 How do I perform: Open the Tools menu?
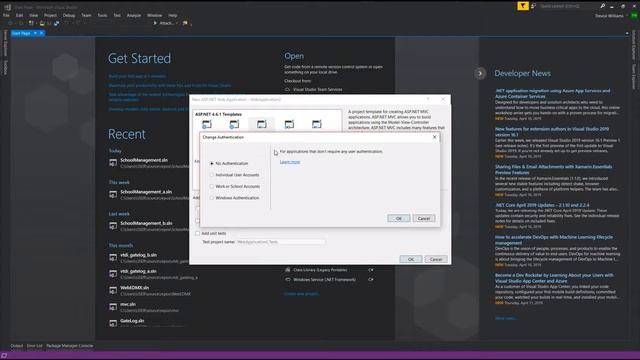point(102,16)
